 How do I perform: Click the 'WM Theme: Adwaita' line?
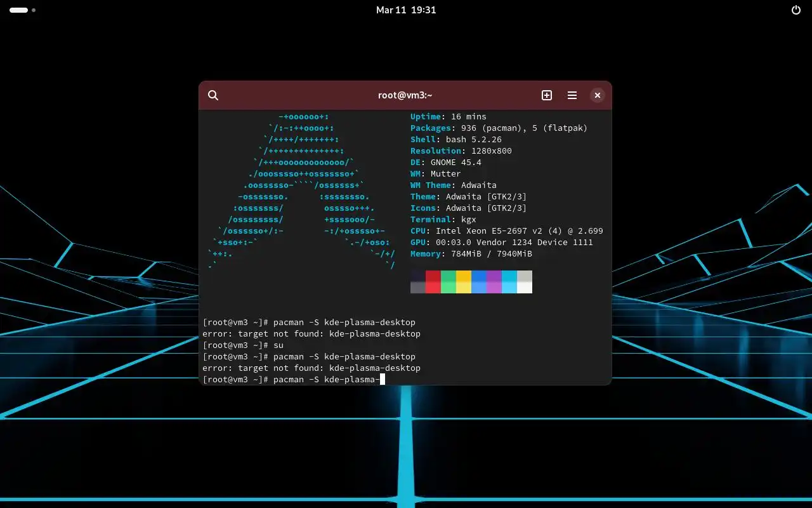click(454, 185)
